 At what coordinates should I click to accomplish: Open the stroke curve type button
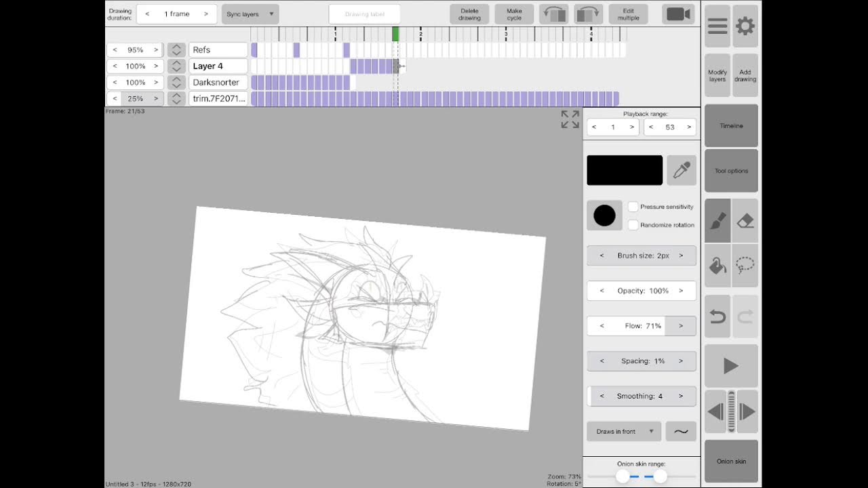(682, 431)
